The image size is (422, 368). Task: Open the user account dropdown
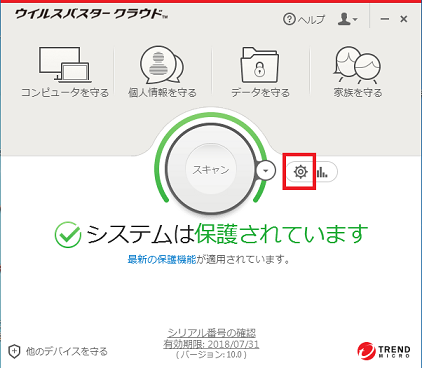pos(347,19)
